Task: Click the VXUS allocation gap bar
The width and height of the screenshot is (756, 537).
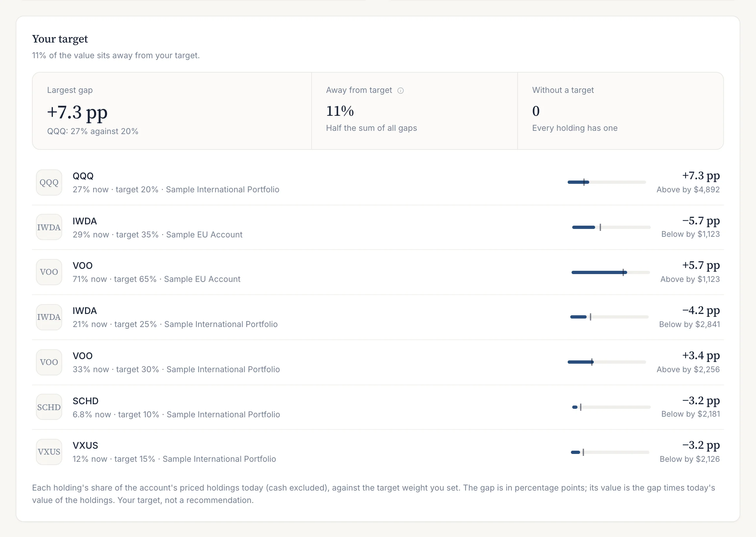Action: pos(610,452)
